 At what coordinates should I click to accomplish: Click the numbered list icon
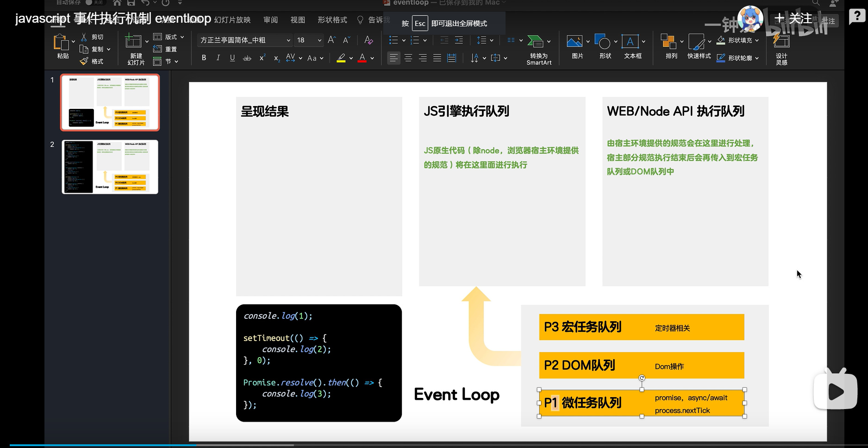(415, 40)
